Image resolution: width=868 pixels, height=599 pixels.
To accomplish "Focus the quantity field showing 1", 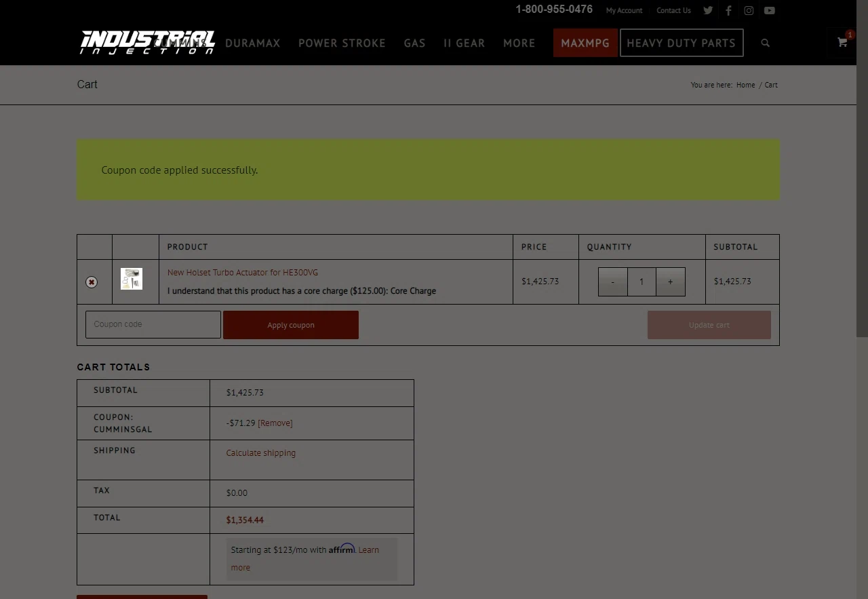I will click(x=642, y=282).
